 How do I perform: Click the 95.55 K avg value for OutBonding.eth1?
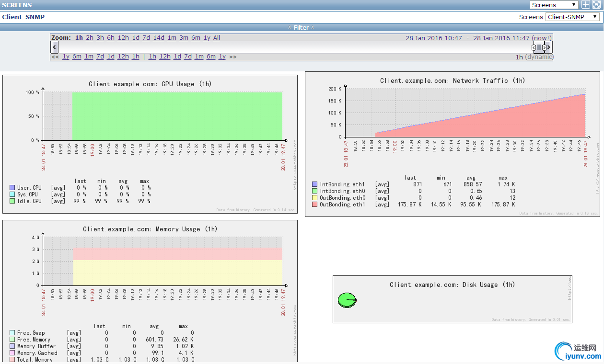pyautogui.click(x=471, y=205)
